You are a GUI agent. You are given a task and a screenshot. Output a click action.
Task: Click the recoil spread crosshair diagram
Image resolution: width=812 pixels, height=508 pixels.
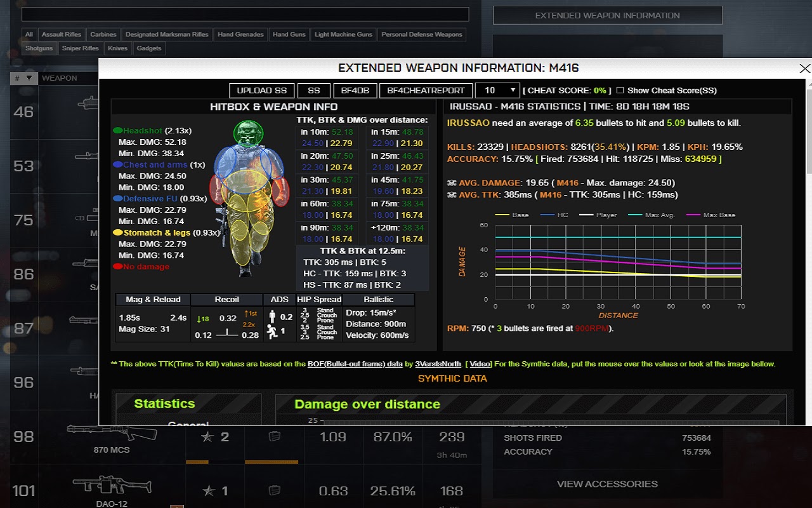pyautogui.click(x=227, y=333)
